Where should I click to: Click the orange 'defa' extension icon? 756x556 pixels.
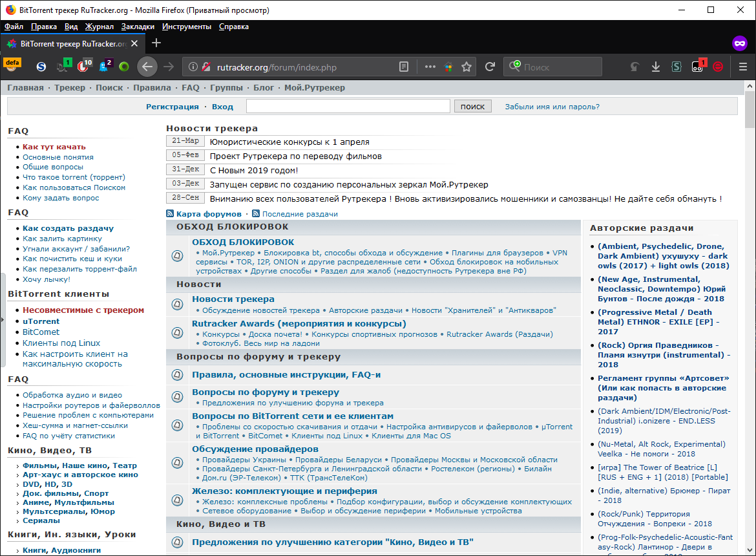click(x=12, y=65)
